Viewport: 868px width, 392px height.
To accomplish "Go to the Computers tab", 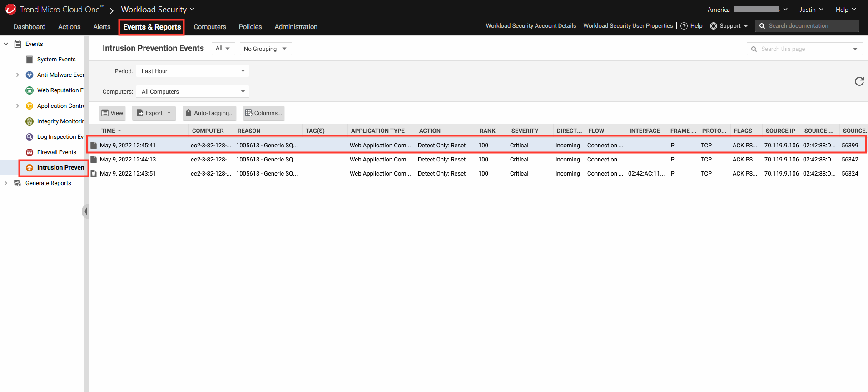I will pos(210,27).
